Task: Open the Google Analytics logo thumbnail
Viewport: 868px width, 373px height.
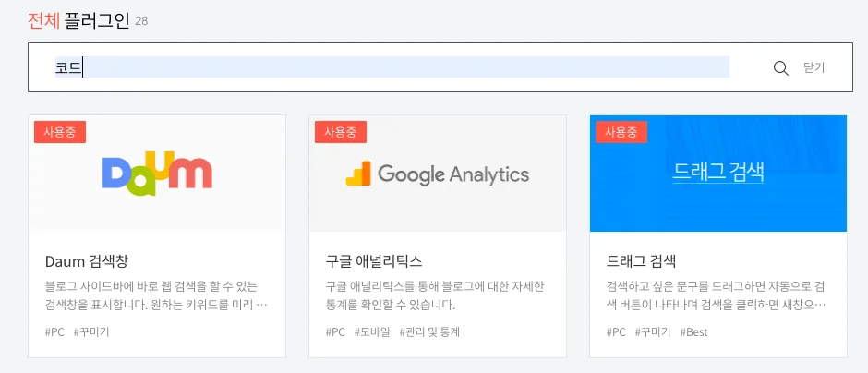Action: 438,174
